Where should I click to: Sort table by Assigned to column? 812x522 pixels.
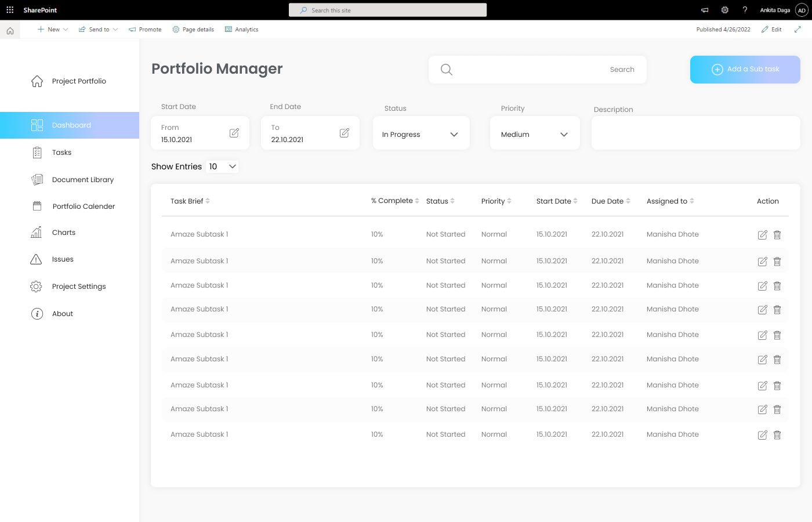coord(692,201)
